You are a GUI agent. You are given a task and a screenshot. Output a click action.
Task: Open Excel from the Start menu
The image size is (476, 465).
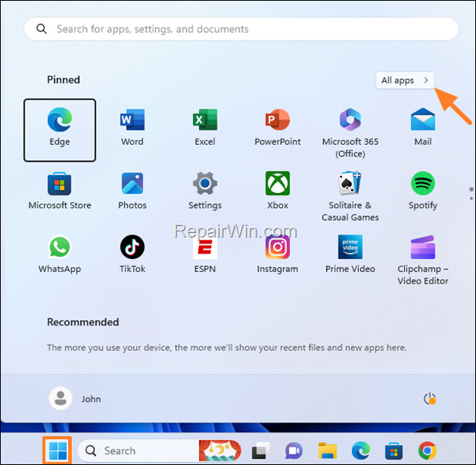[x=205, y=128]
